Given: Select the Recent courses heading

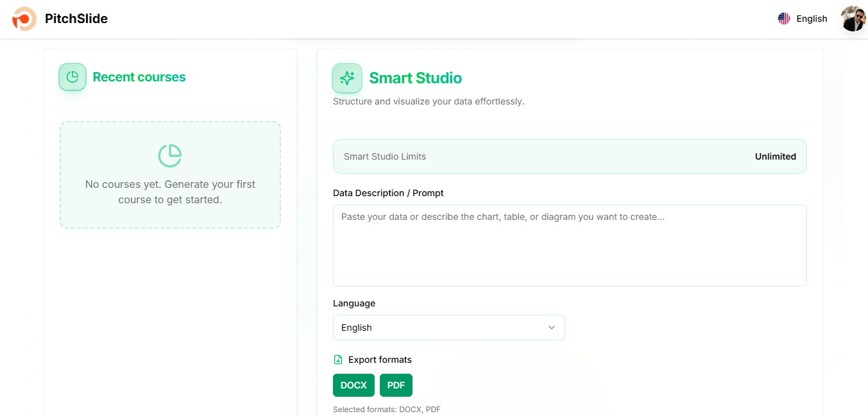Looking at the screenshot, I should click(x=139, y=77).
